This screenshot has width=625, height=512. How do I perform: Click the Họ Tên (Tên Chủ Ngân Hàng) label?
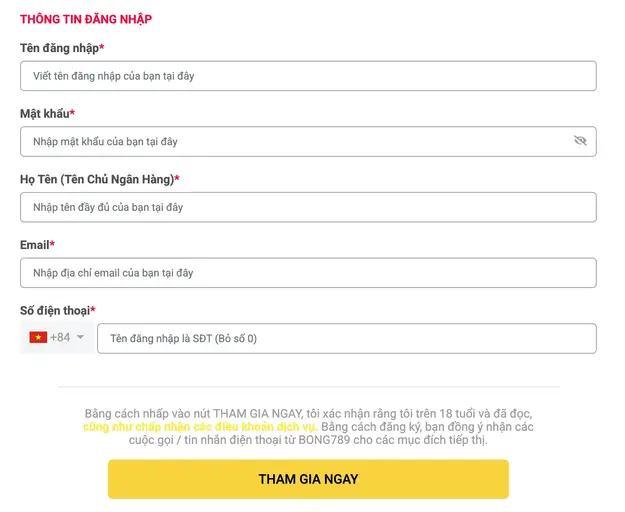point(99,179)
